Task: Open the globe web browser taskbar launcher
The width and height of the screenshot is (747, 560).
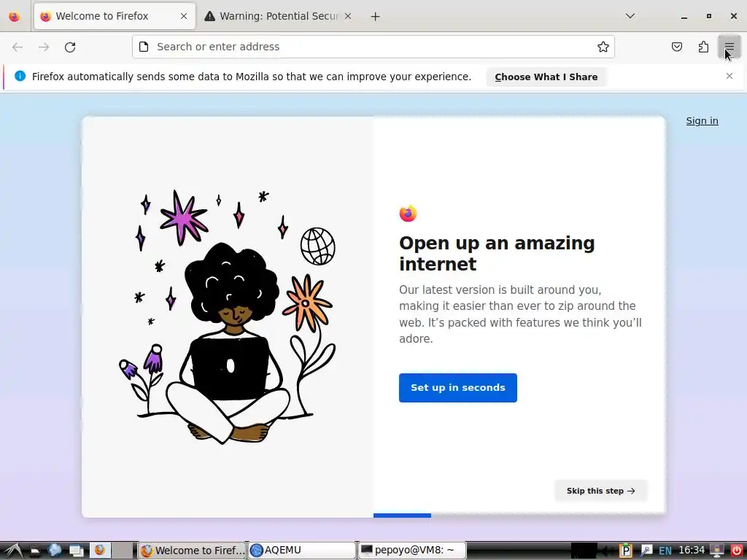Action: (55, 551)
